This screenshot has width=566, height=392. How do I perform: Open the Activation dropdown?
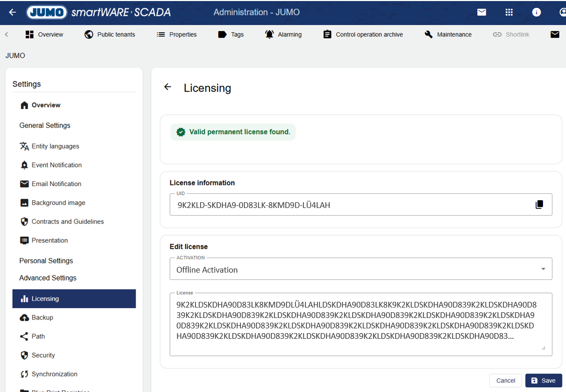361,269
